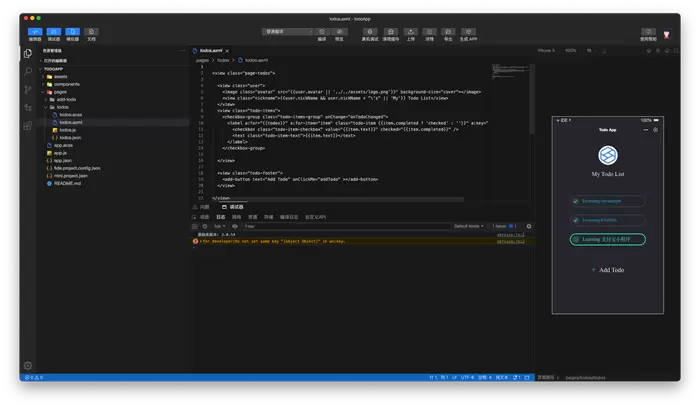Viewport: 700px width, 407px height.
Task: Click the 上传 upload toolbar icon
Action: (411, 32)
